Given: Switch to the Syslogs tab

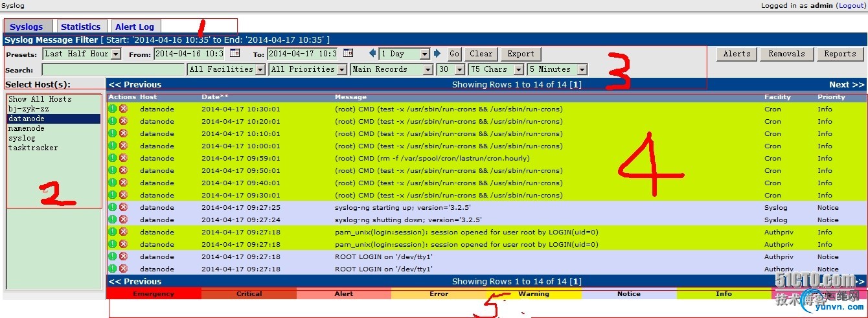Looking at the screenshot, I should pyautogui.click(x=27, y=27).
